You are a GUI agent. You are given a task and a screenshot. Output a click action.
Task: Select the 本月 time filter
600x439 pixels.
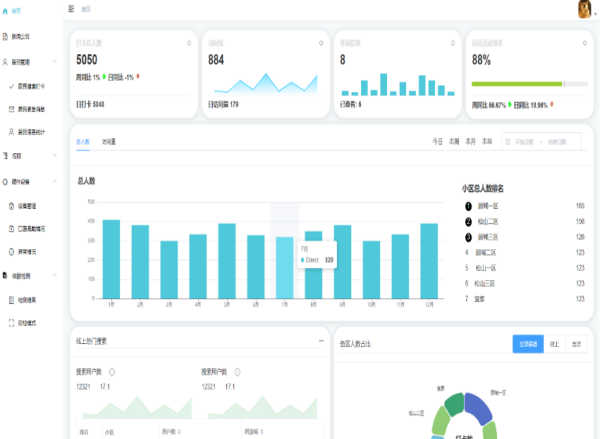[x=470, y=142]
